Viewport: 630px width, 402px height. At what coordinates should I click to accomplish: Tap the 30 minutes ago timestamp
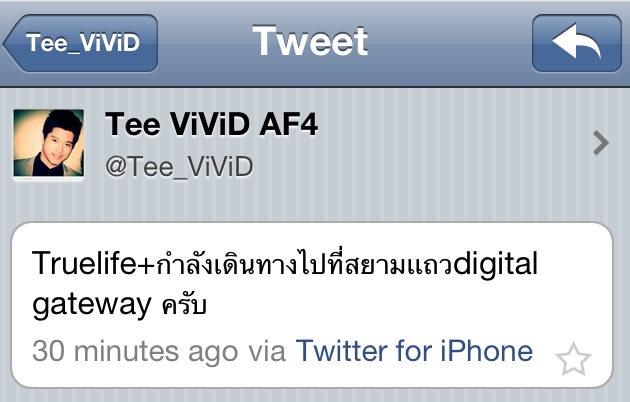[x=135, y=351]
